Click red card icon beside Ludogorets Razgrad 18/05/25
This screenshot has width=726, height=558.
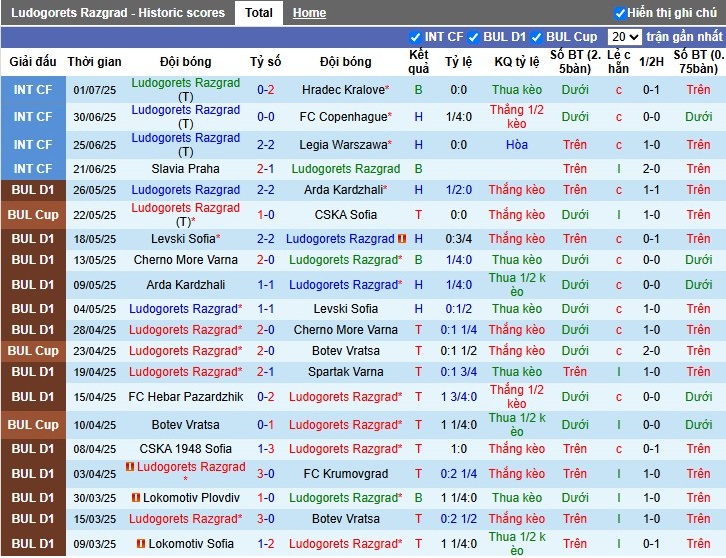(402, 238)
